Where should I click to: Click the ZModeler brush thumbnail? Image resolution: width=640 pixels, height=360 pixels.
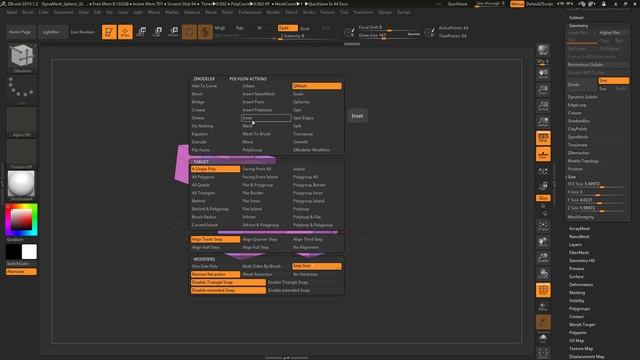pos(22,58)
